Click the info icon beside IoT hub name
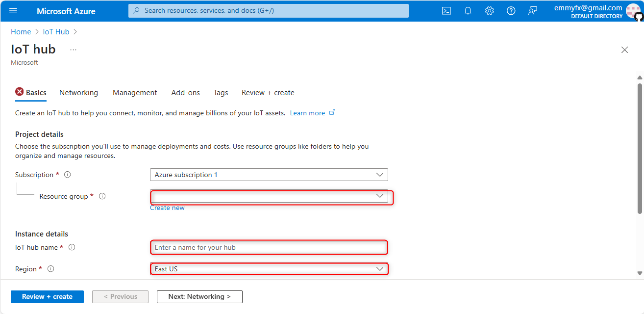Image resolution: width=644 pixels, height=314 pixels. point(72,247)
